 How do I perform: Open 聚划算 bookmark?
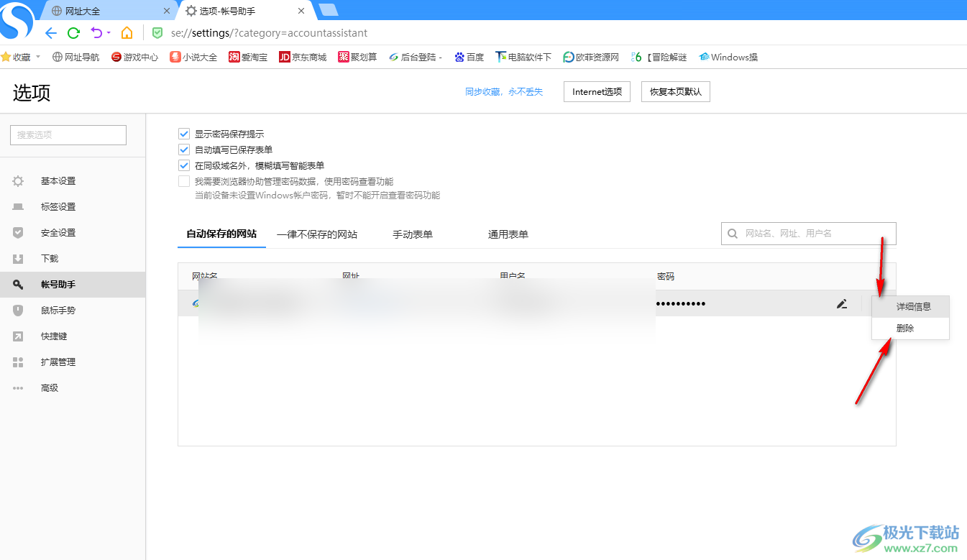tap(357, 57)
